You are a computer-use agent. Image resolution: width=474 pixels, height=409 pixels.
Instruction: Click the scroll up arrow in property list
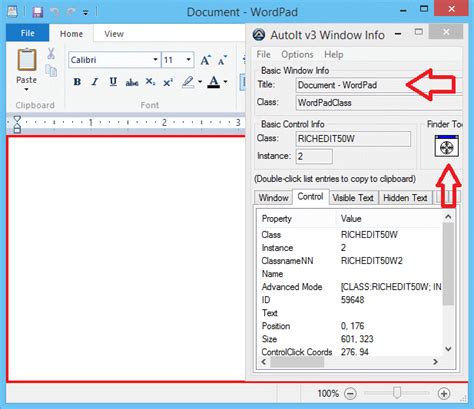448,217
